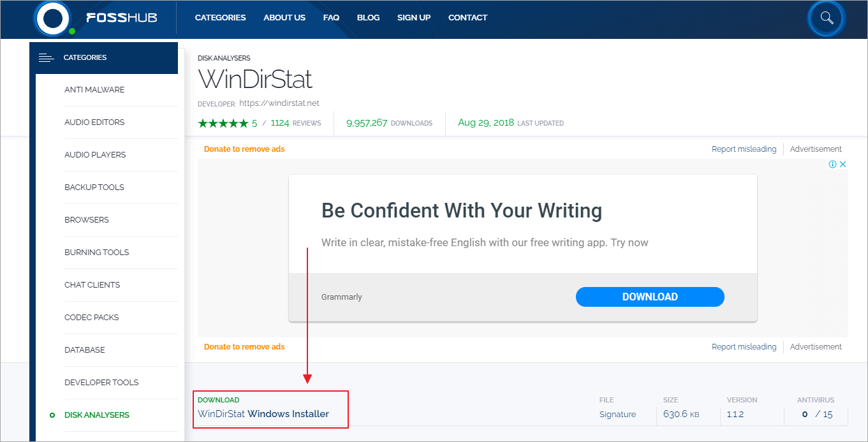Select AUDIO PLAYERS category
Image resolution: width=868 pixels, height=442 pixels.
tap(95, 155)
